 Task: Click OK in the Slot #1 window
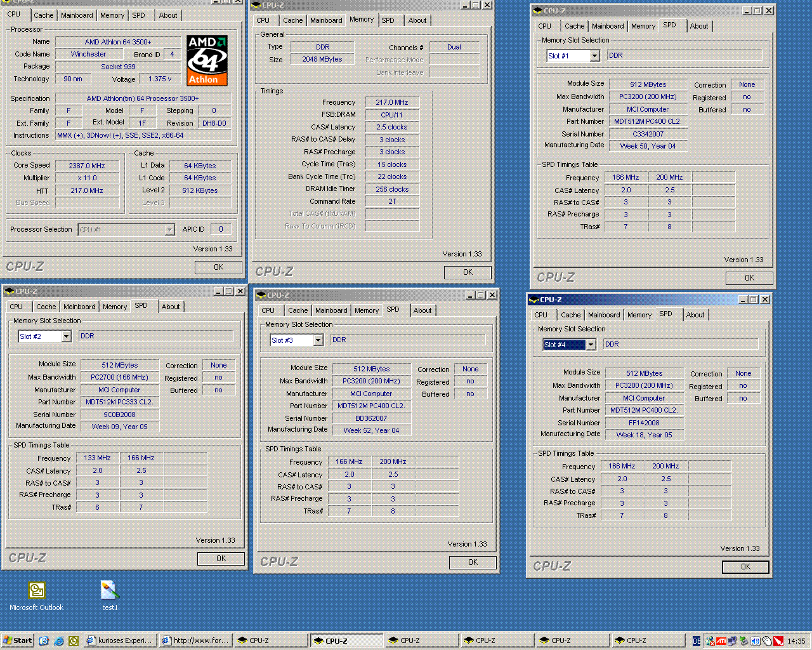(x=749, y=278)
